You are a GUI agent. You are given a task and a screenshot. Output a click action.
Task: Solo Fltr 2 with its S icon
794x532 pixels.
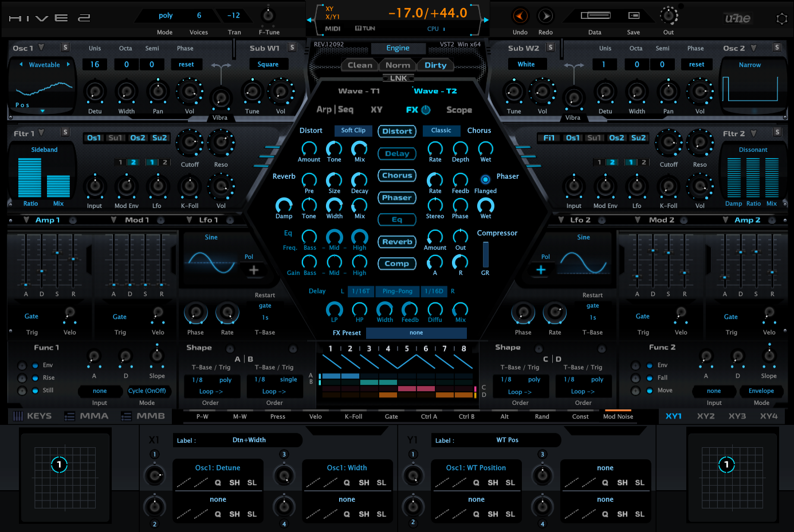pyautogui.click(x=777, y=132)
